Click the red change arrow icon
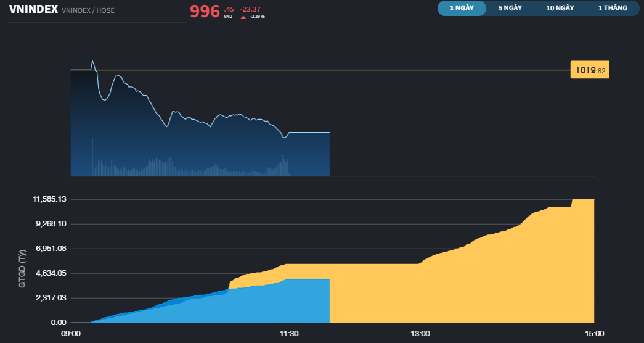Viewport: 644px width, 343px height. click(x=243, y=17)
